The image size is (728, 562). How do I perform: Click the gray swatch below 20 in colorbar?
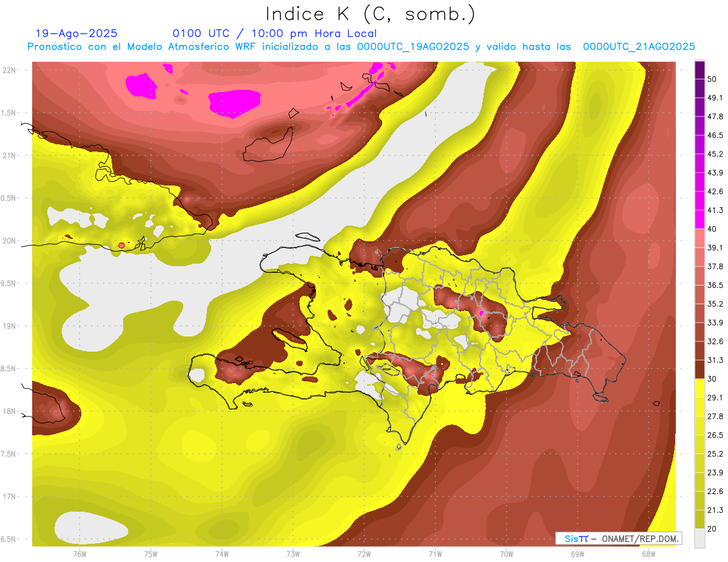[699, 538]
